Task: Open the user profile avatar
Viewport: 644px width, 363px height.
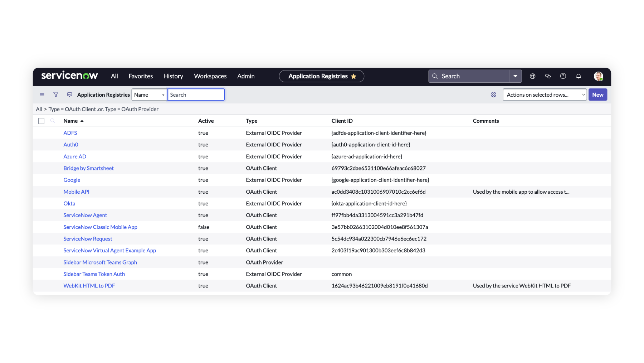Action: tap(598, 76)
